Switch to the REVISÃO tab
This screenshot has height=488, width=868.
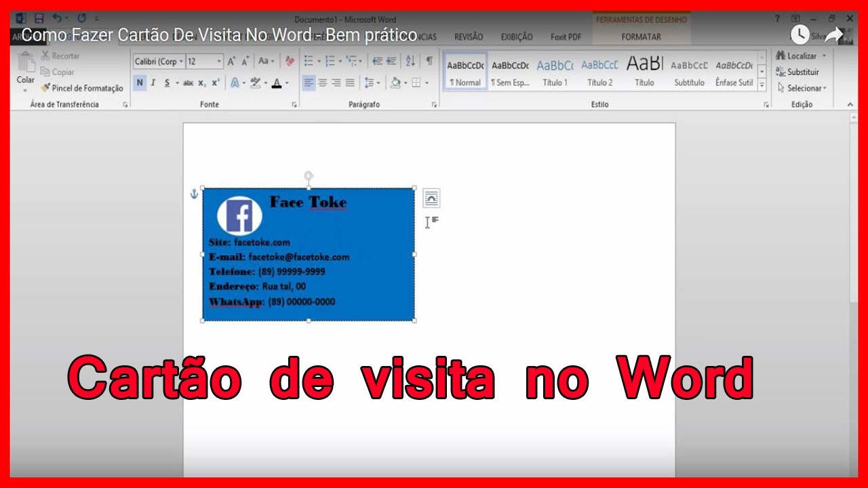469,37
